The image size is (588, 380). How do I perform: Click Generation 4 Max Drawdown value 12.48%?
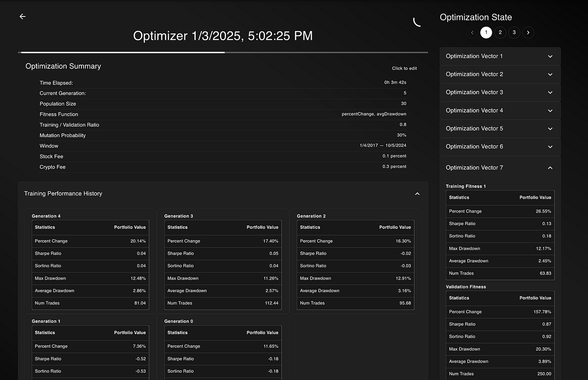(138, 278)
